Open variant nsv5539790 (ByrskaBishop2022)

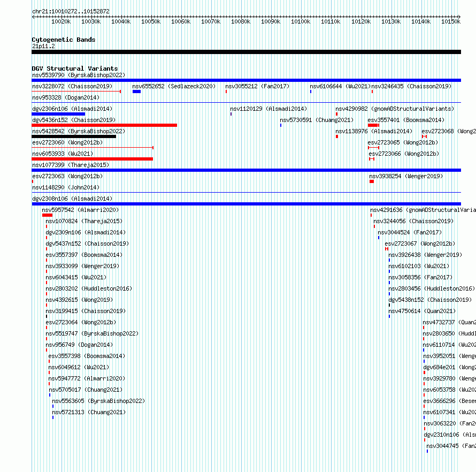pyautogui.click(x=79, y=75)
